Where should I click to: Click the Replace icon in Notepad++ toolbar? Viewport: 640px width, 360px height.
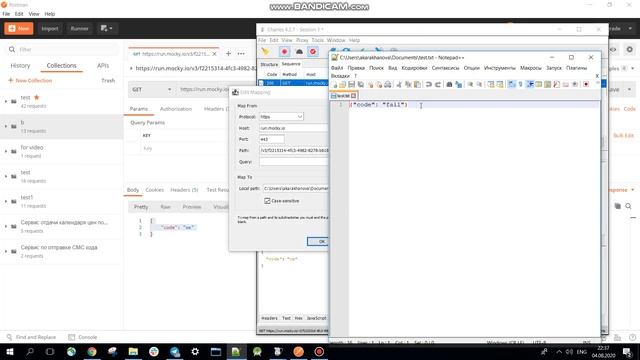tap(459, 84)
